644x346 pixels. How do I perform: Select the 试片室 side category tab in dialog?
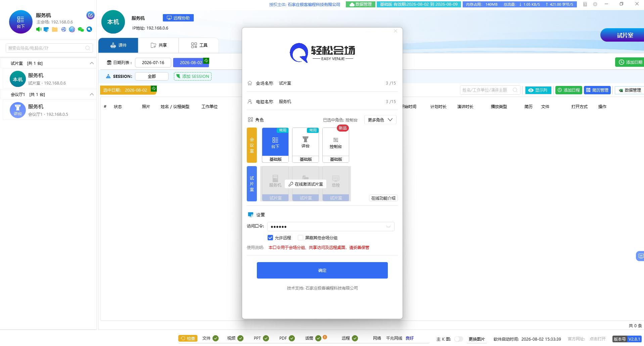(252, 184)
